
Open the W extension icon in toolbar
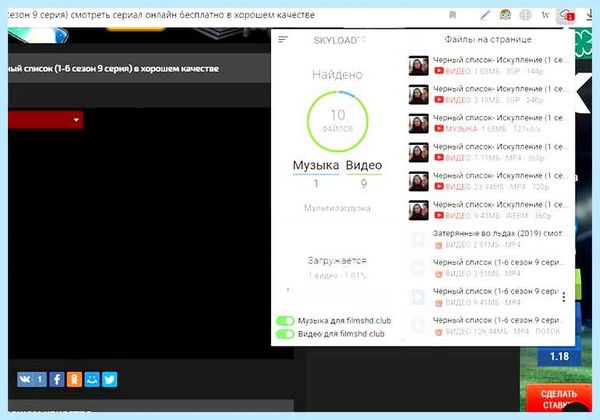coord(545,15)
